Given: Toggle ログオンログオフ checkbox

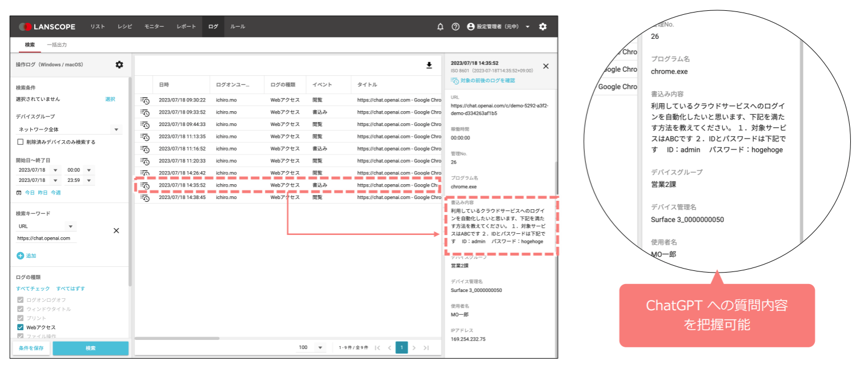Looking at the screenshot, I should (21, 300).
